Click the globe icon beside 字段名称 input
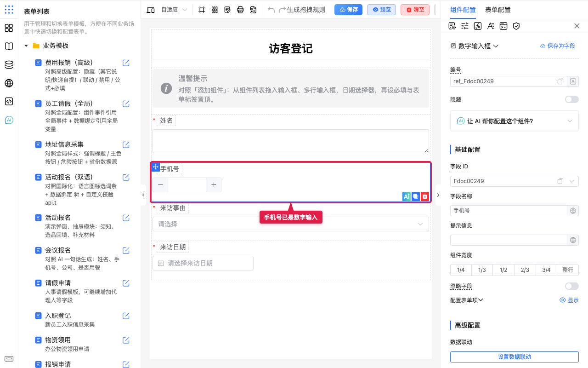The height and width of the screenshot is (368, 588). coord(573,211)
